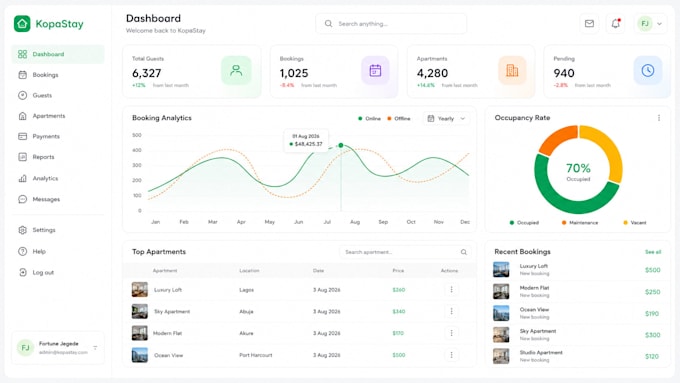Image resolution: width=680 pixels, height=383 pixels.
Task: Click the Sky Apartment name in Recent Bookings
Action: (x=538, y=331)
